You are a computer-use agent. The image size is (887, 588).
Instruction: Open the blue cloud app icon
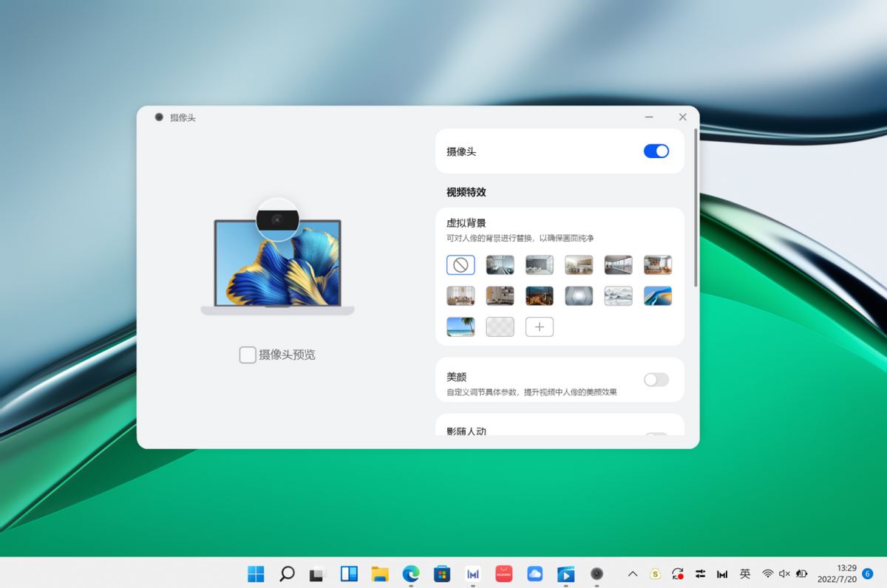(x=535, y=574)
